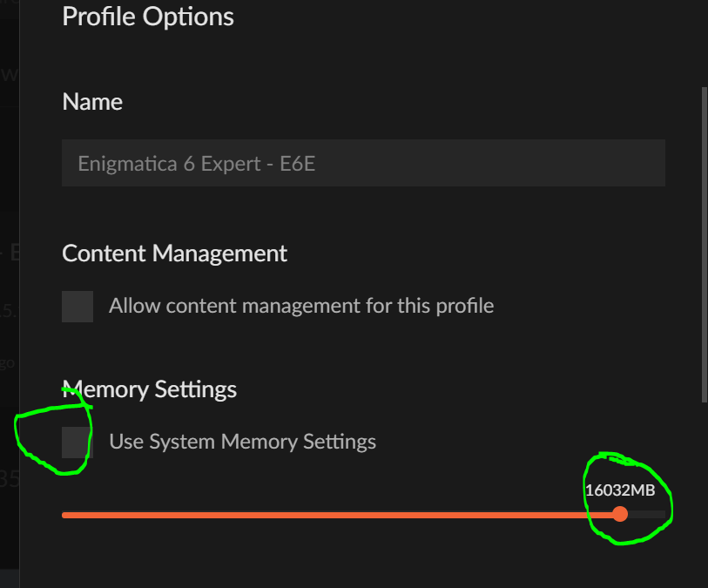Click the Content Management section heading
This screenshot has width=708, height=588.
coord(175,253)
